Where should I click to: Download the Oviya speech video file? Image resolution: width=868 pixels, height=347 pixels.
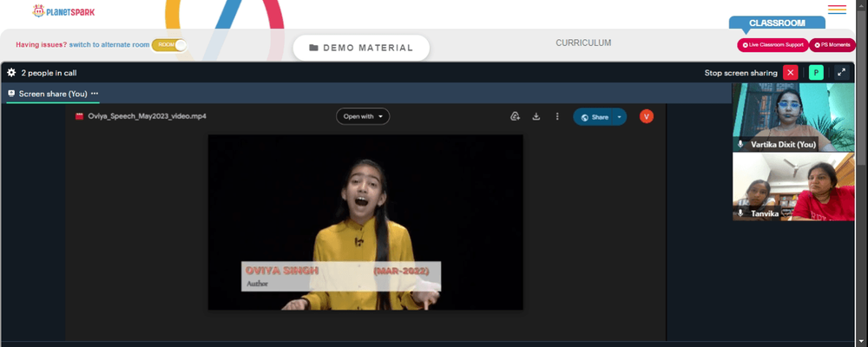pos(536,116)
